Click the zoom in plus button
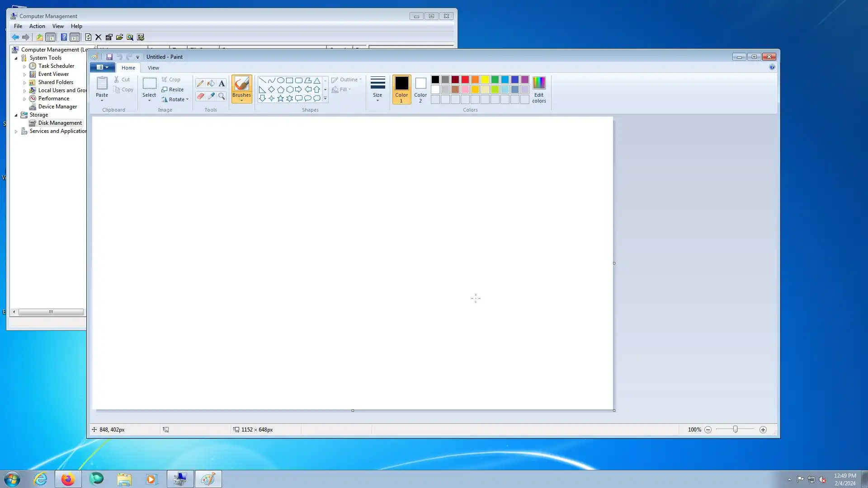Viewport: 868px width, 488px height. [x=763, y=430]
